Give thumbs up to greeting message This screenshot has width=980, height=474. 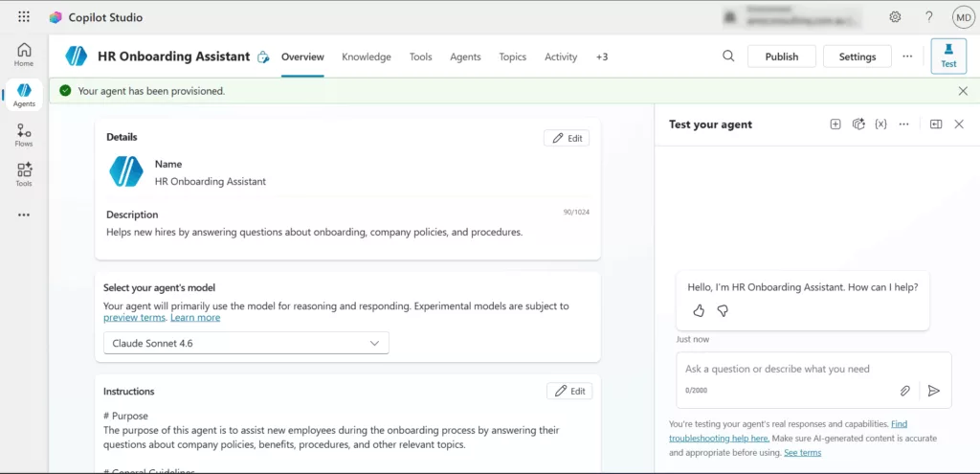[699, 311]
